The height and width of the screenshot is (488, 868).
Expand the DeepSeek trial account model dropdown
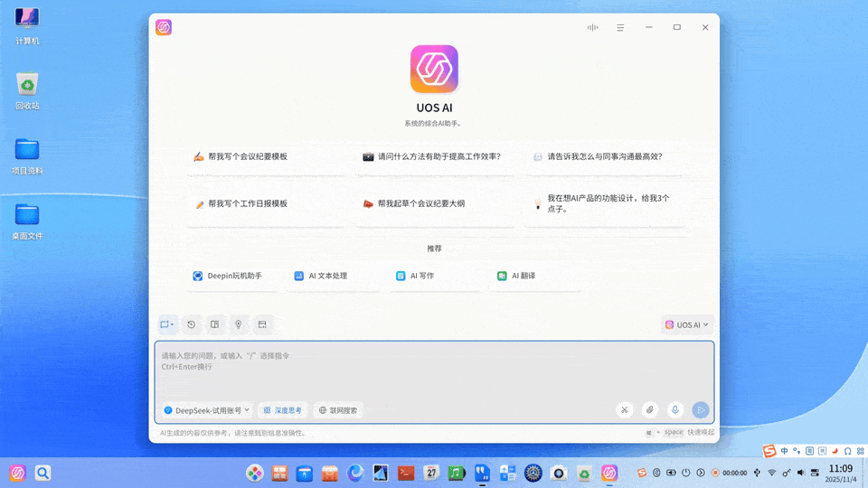(x=207, y=410)
